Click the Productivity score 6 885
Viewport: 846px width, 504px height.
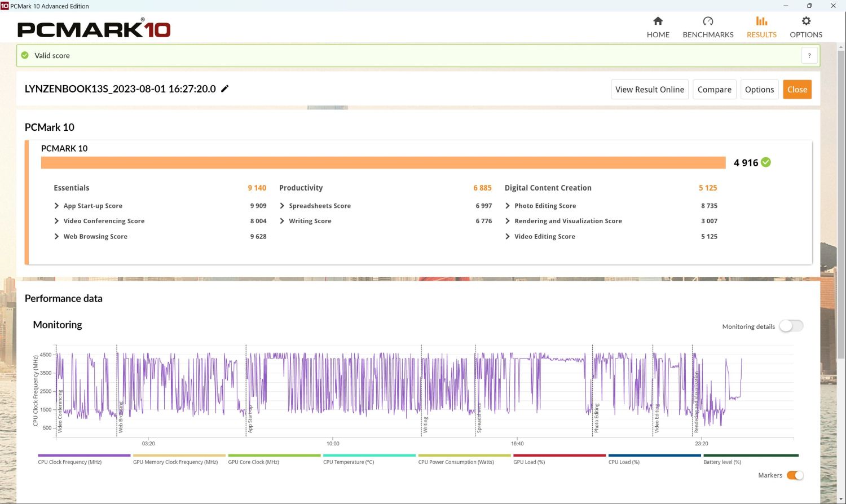pos(482,188)
